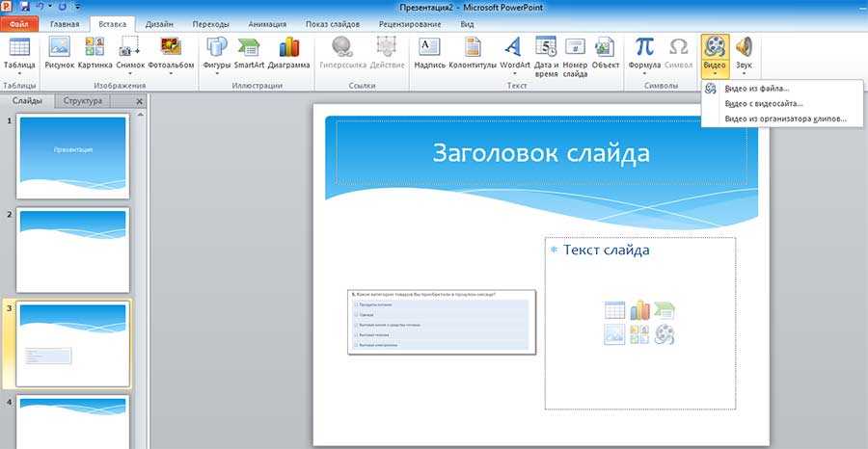Click the Гиперссылка hyperlink icon
The width and height of the screenshot is (868, 449).
(342, 46)
